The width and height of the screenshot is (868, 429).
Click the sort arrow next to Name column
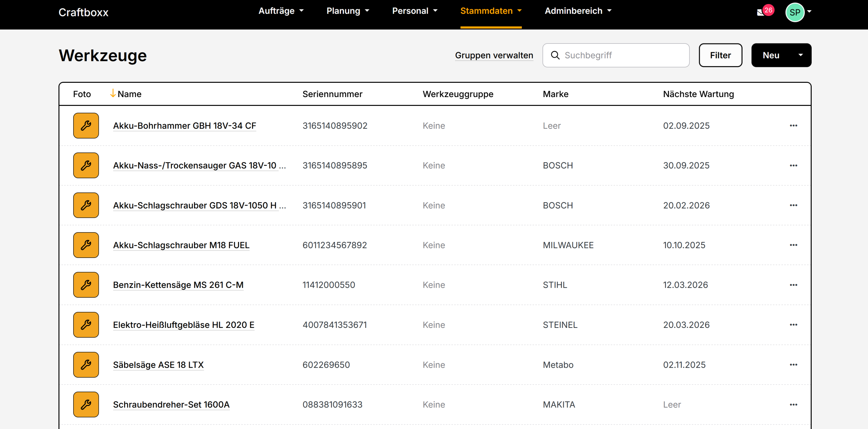coord(113,93)
